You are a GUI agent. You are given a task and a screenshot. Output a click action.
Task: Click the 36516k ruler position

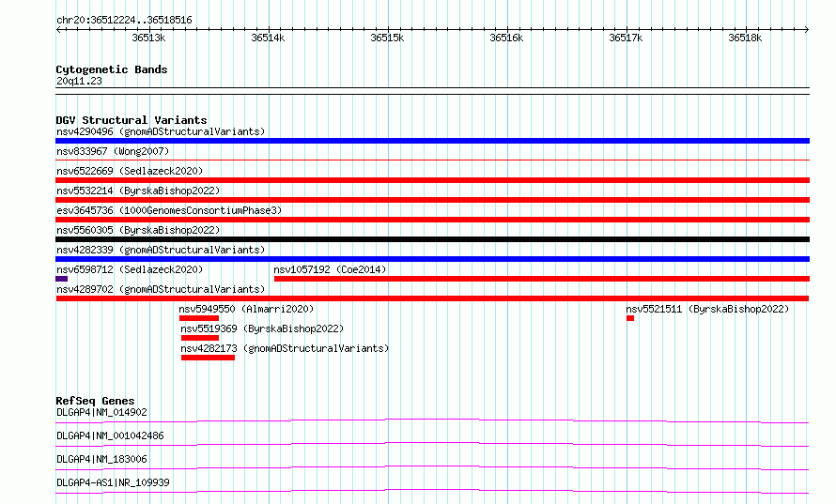(506, 38)
